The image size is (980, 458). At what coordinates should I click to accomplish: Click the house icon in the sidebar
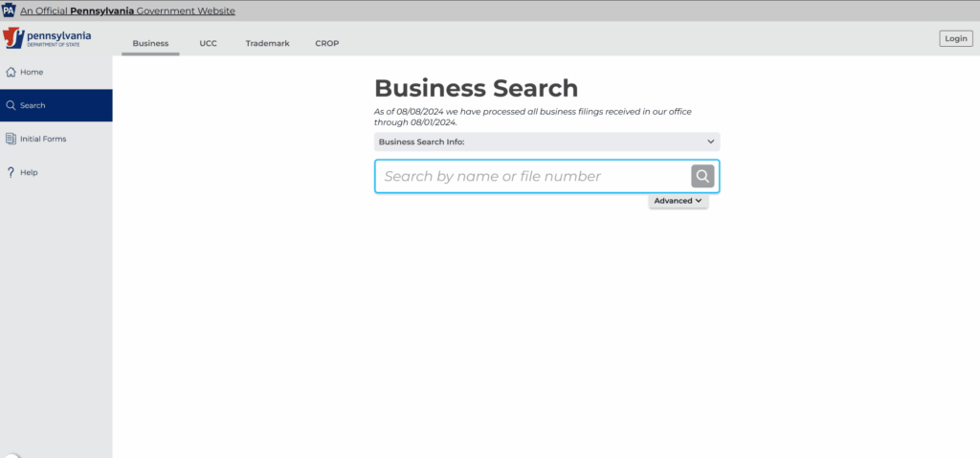[11, 73]
